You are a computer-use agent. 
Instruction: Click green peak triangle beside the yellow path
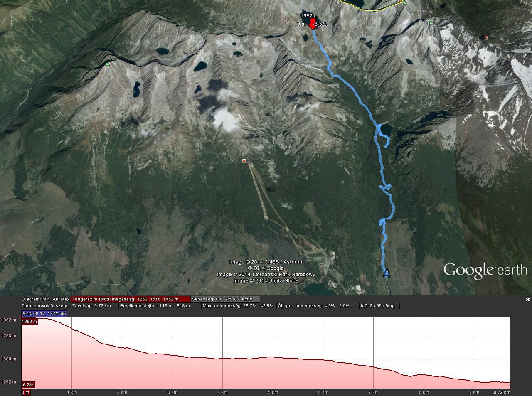405,2
